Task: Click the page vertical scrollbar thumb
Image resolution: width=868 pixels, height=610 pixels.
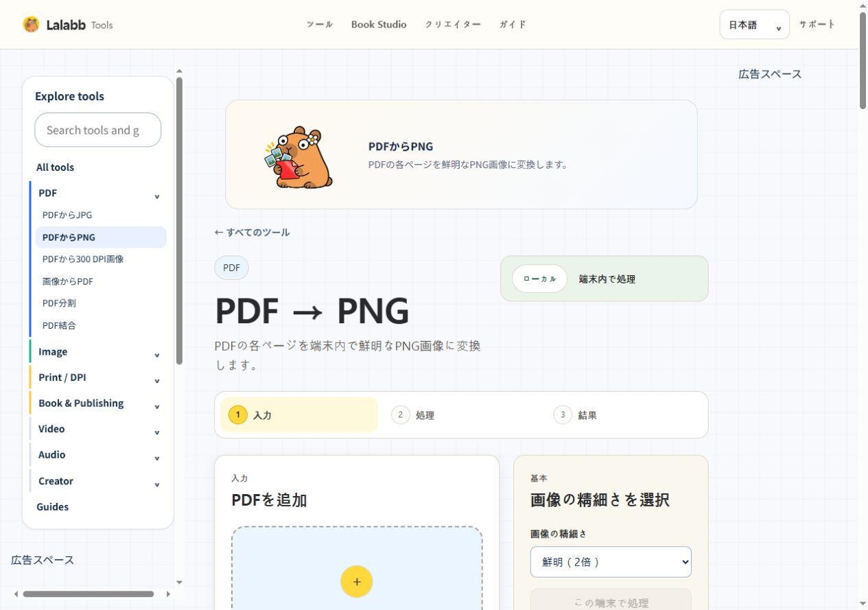Action: [863, 60]
